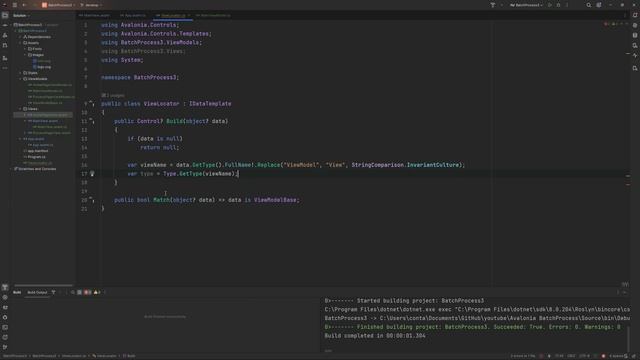Click the Project panel horizontal scrollbar
640x360 pixels.
(43, 285)
